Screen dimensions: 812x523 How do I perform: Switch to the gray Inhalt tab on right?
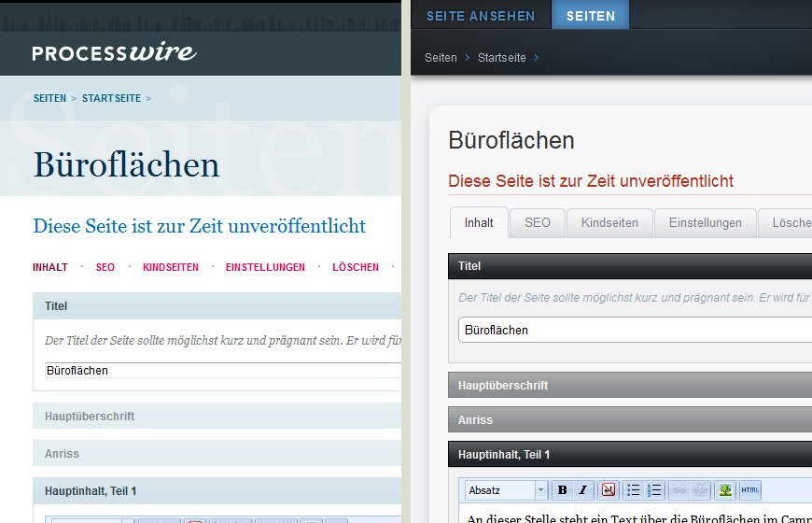[x=479, y=223]
